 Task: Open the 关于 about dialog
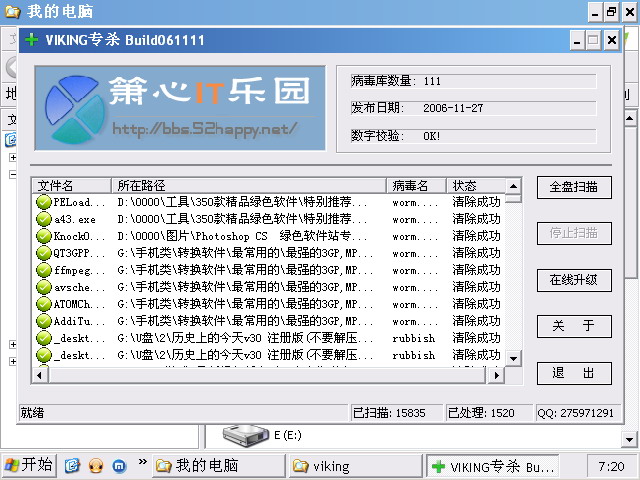point(574,326)
